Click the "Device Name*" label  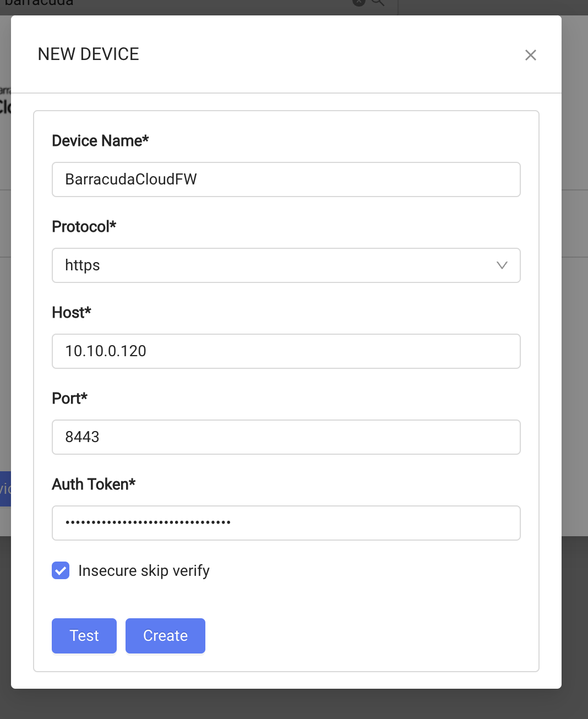tap(100, 141)
